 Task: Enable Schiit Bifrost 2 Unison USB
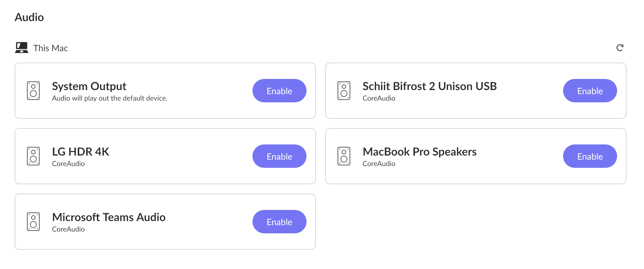point(590,91)
